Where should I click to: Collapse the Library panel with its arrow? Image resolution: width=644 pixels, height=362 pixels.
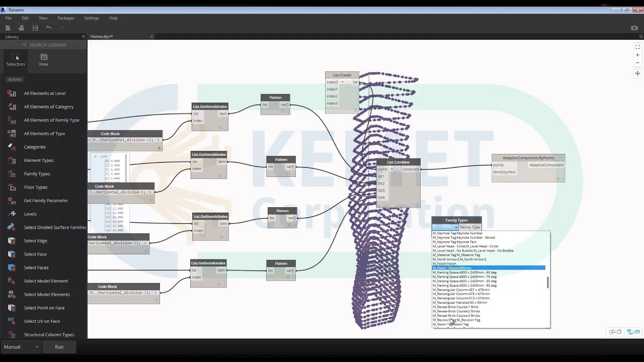click(83, 36)
